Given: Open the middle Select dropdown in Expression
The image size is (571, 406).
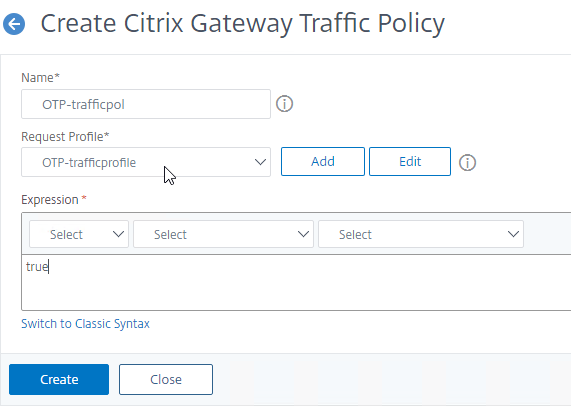Looking at the screenshot, I should [x=223, y=234].
